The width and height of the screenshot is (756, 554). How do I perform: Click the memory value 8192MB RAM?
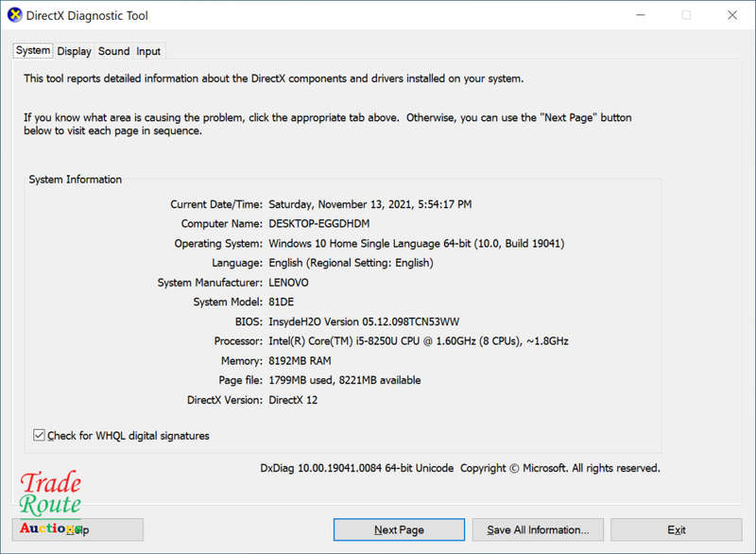click(x=300, y=360)
